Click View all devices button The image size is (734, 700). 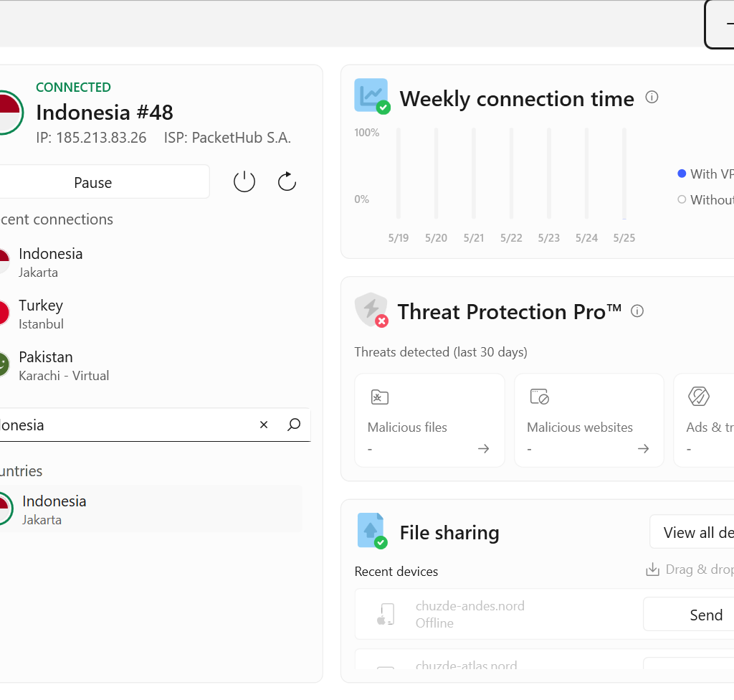[692, 531]
